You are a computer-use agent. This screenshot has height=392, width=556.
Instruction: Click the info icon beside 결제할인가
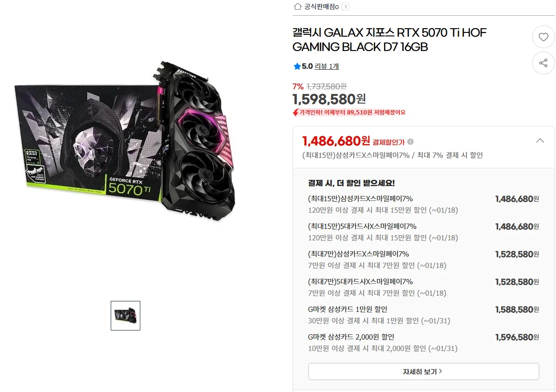pos(410,142)
